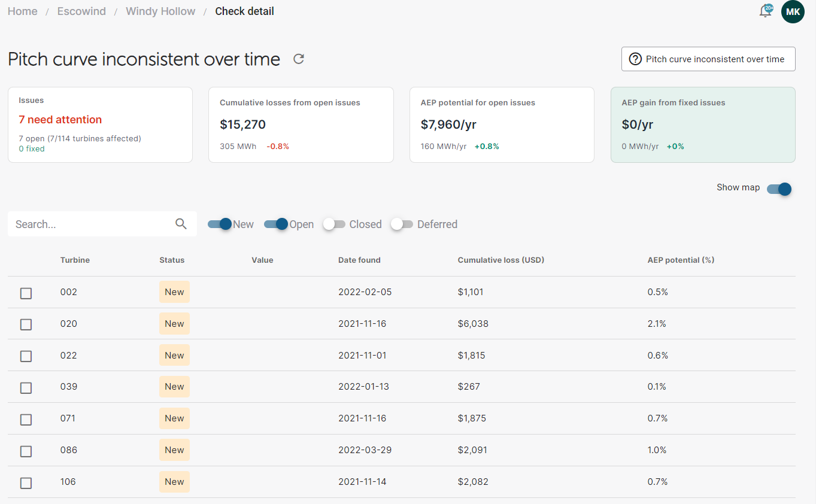816x504 pixels.
Task: Click the AEP gain from fixed issues card
Action: click(x=703, y=125)
